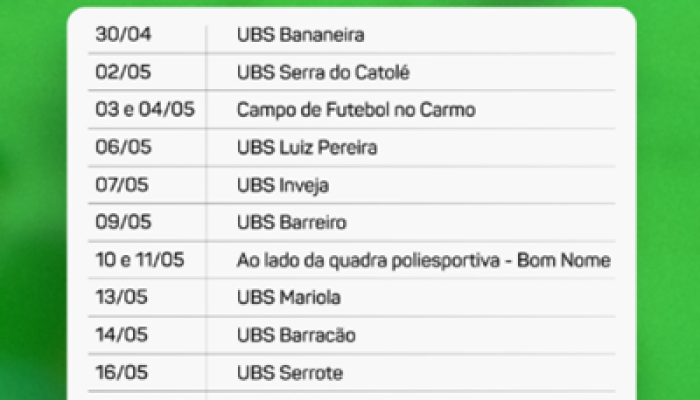Click the 13/05 date cell
This screenshot has width=700, height=400.
click(121, 297)
